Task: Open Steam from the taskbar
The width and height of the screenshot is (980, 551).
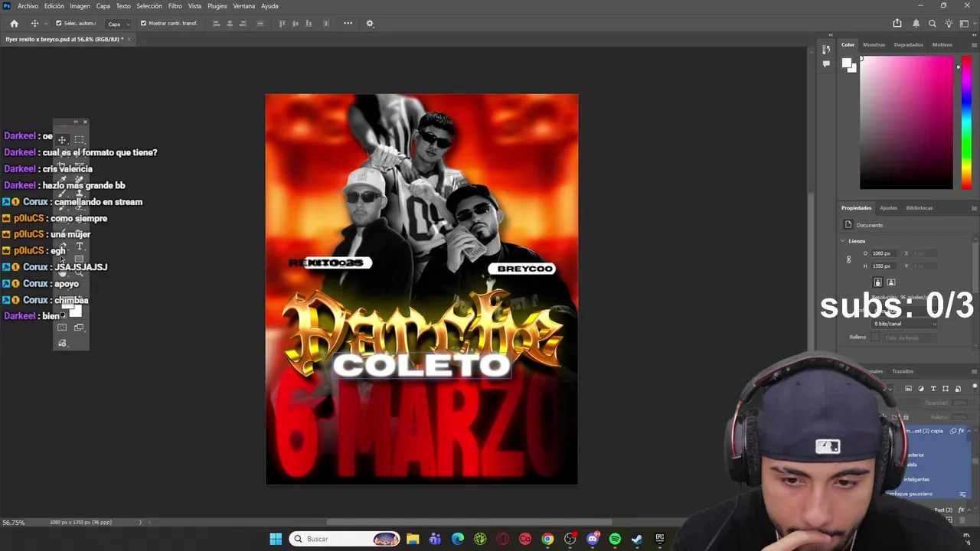Action: coord(637,539)
